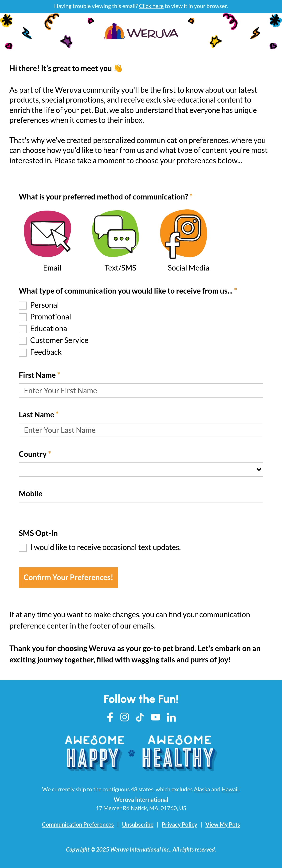
Task: Tick the Promotional checkbox
Action: [23, 317]
